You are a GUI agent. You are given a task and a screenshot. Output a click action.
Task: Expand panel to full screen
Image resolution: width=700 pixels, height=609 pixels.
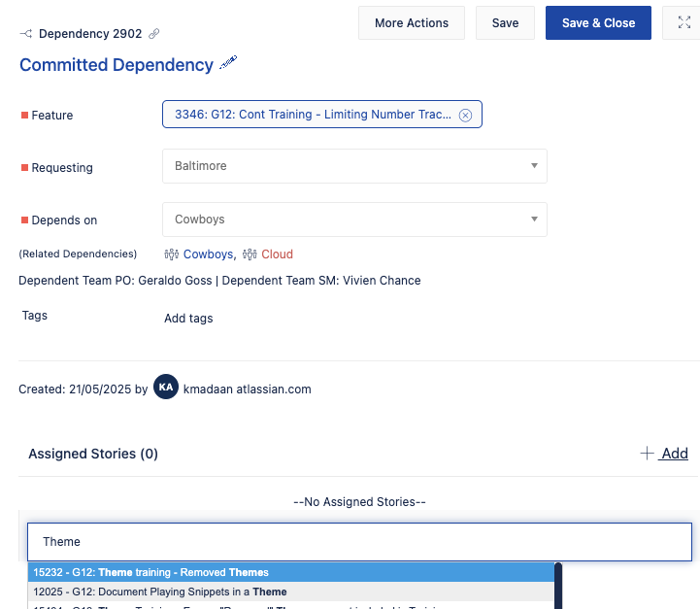[x=683, y=22]
